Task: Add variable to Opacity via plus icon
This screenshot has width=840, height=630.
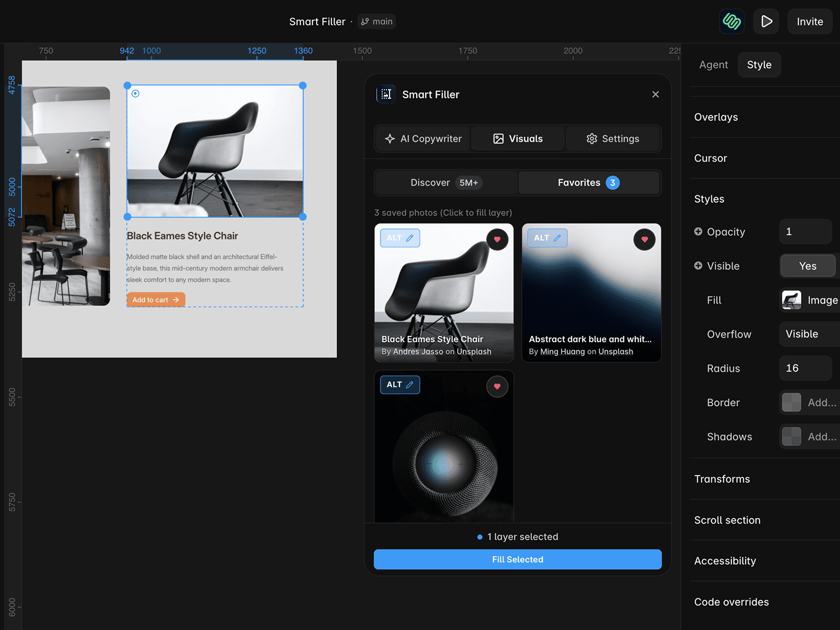Action: pos(698,232)
